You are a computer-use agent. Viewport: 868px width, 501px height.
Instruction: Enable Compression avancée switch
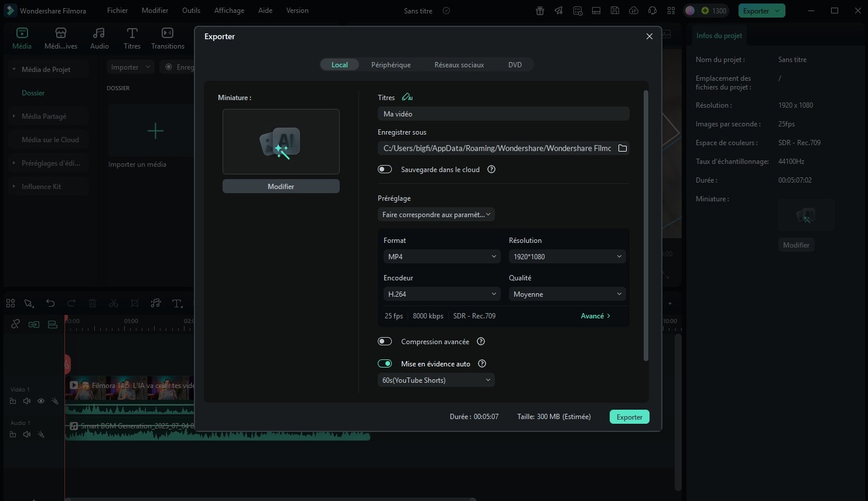[x=385, y=341]
